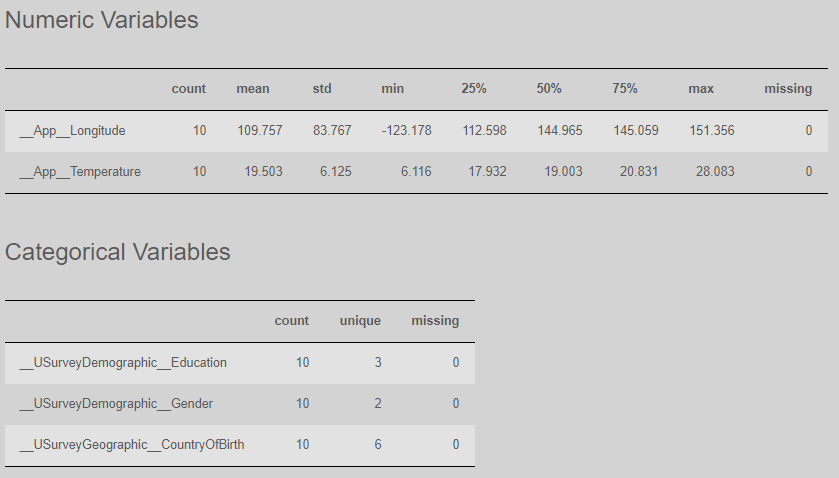Select the __USurveyDemographic__Gender row label

point(116,404)
